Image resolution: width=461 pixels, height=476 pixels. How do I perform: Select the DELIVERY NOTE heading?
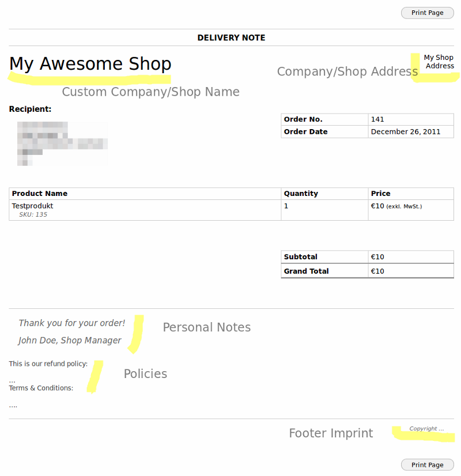[x=231, y=37]
